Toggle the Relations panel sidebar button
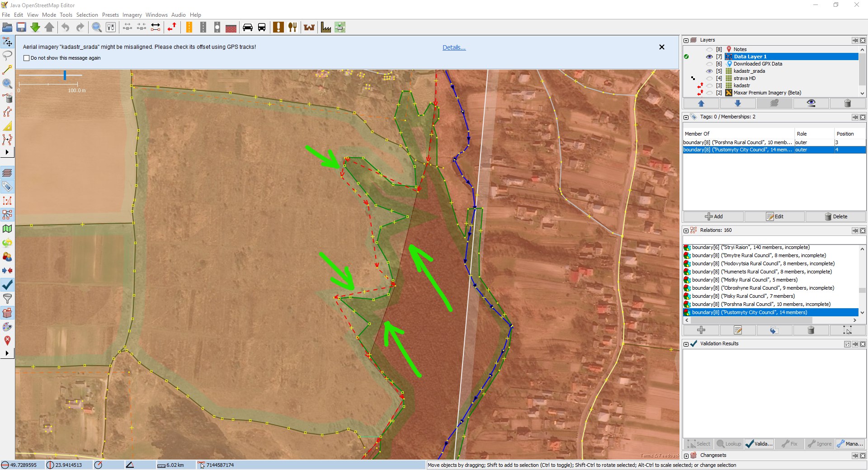 click(x=7, y=215)
